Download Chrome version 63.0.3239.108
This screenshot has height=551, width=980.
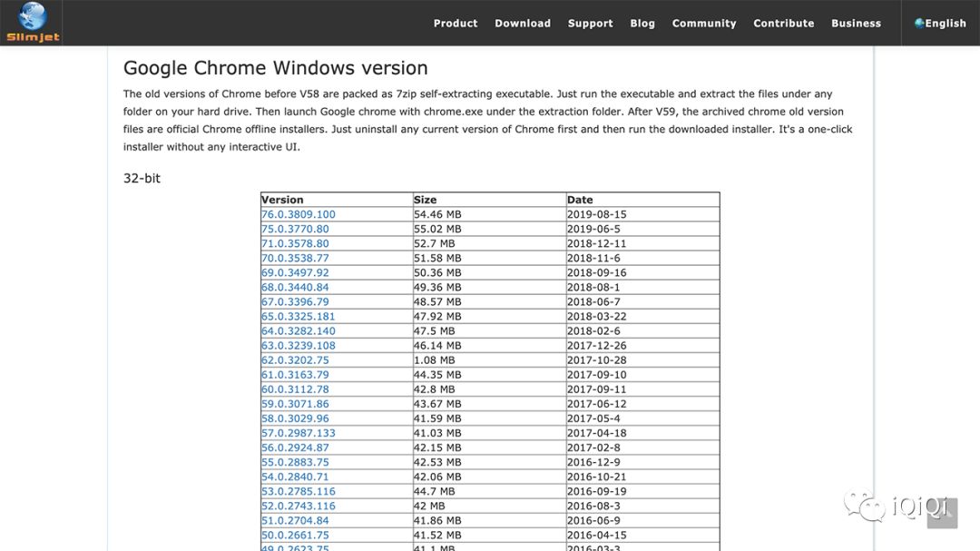299,346
